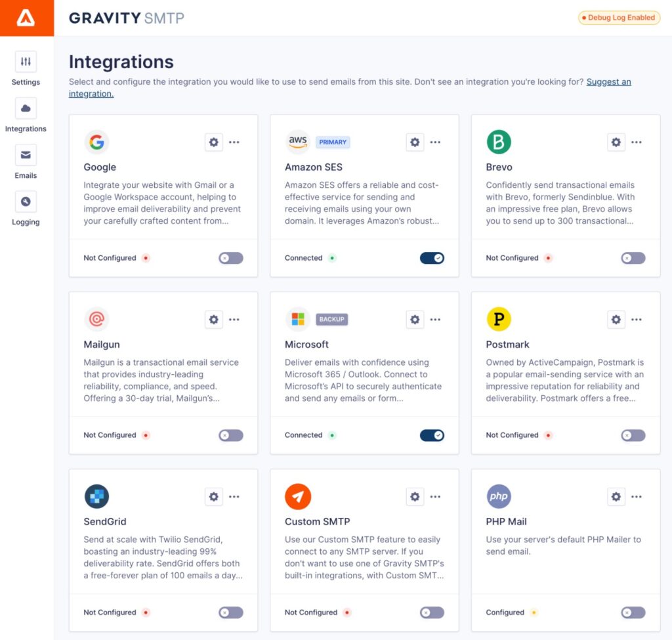
Task: Open the three-dot menu on Google card
Action: [234, 142]
